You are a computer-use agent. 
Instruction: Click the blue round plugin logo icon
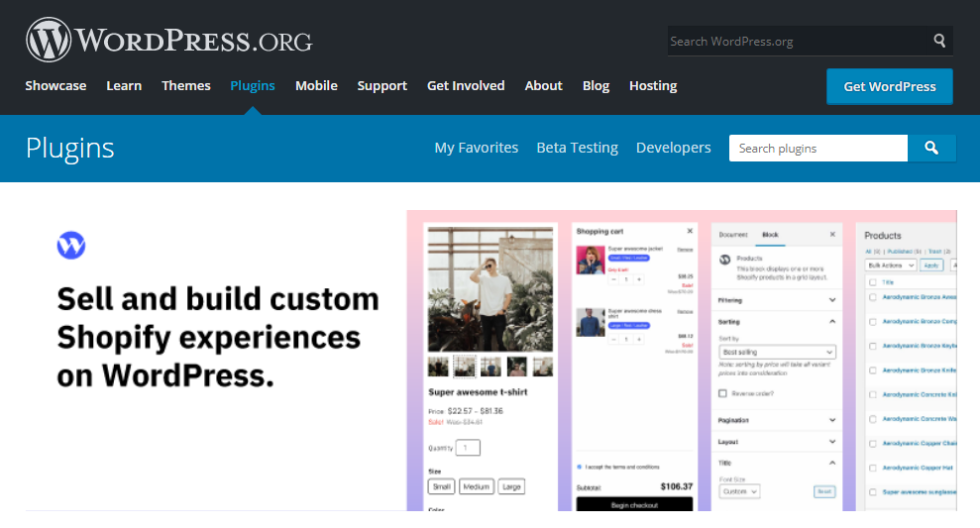(x=71, y=245)
